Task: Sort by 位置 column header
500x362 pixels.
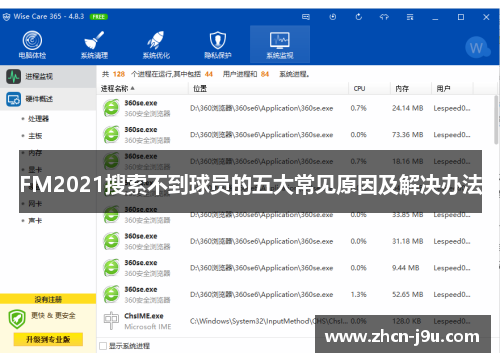Action: pyautogui.click(x=269, y=88)
